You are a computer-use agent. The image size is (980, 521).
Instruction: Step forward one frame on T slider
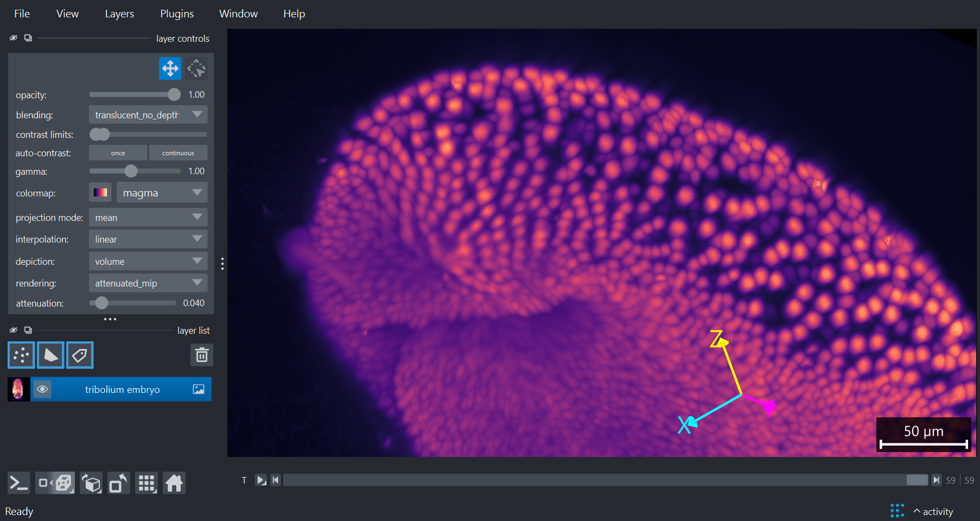tap(936, 480)
